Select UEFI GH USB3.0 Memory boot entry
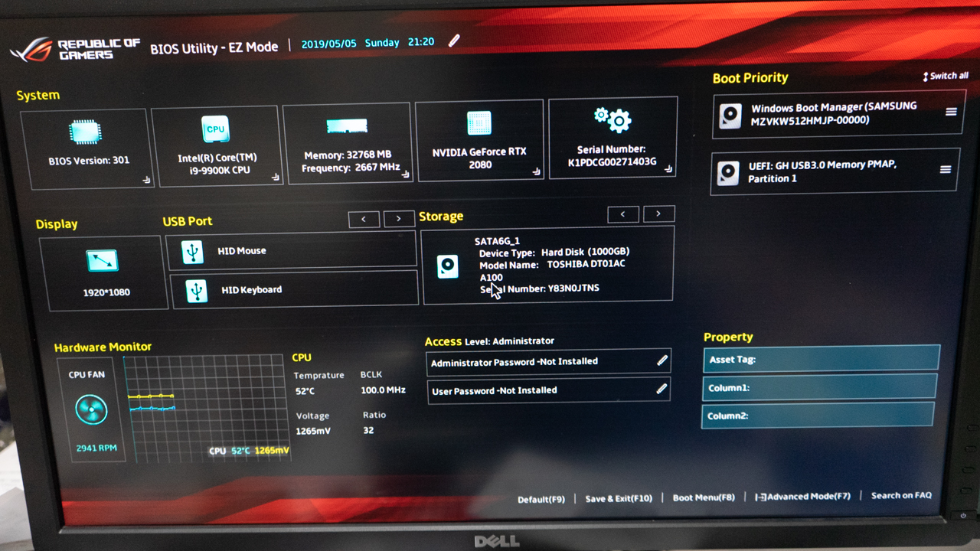Screen dimensions: 980x551 point(835,171)
